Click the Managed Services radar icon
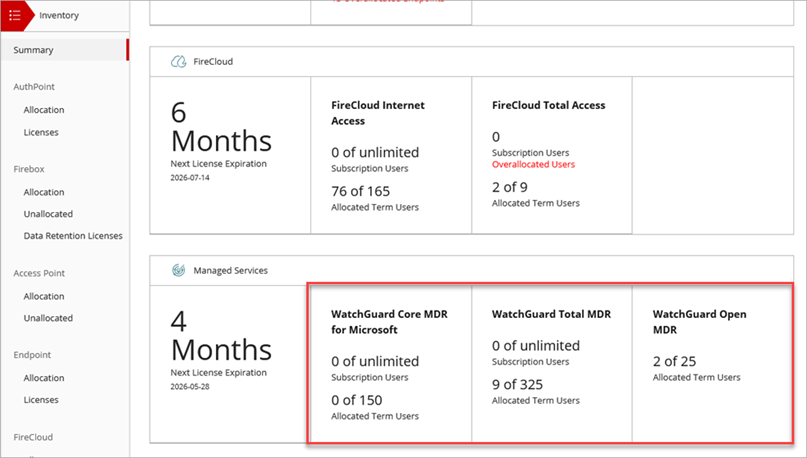The height and width of the screenshot is (458, 807). [179, 270]
